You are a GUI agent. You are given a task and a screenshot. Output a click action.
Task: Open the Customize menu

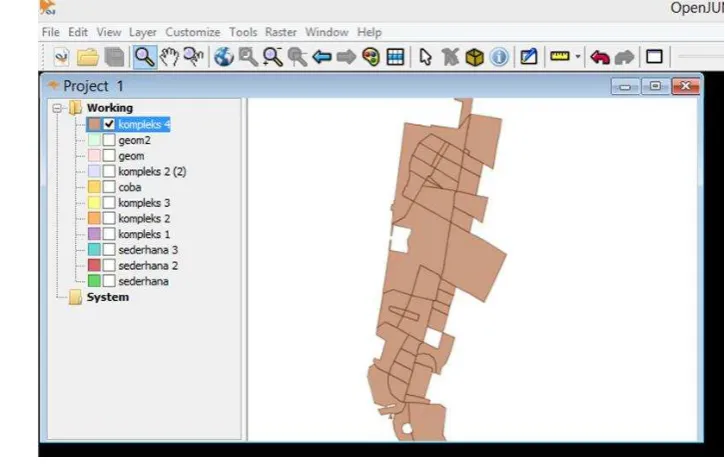click(x=193, y=32)
